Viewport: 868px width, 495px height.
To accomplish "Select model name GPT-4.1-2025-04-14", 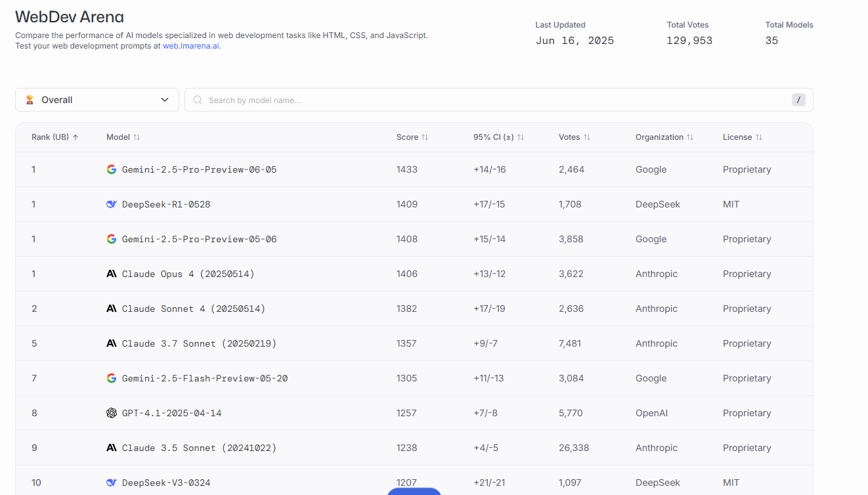I will pos(172,413).
